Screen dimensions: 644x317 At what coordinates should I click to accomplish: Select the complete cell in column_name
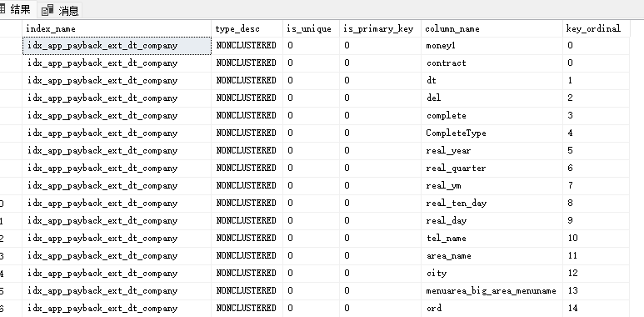[492, 115]
